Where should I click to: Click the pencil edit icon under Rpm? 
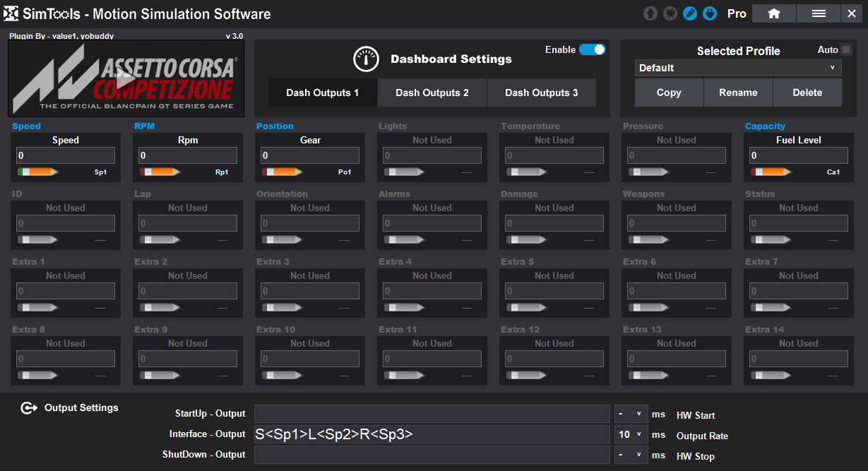point(160,172)
